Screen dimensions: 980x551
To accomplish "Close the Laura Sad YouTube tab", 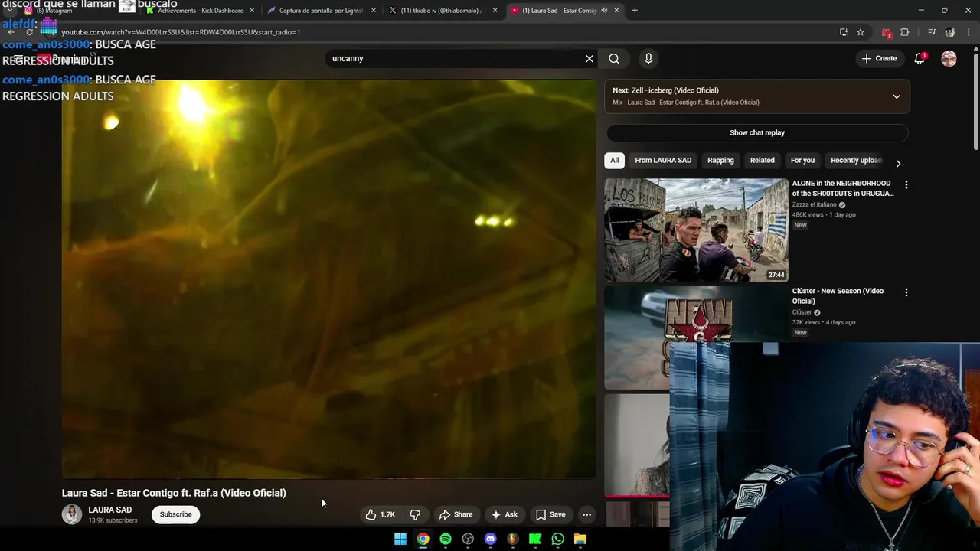I will click(x=616, y=11).
